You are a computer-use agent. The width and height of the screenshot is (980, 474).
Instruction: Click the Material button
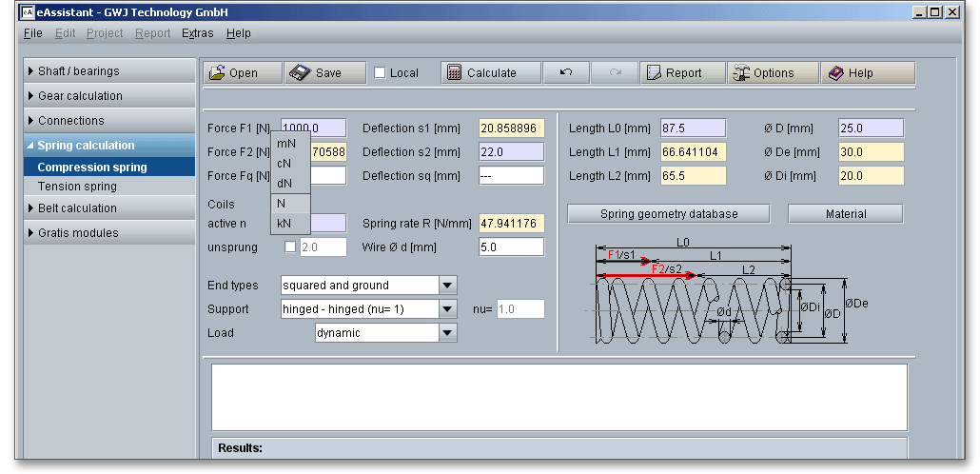pos(845,214)
